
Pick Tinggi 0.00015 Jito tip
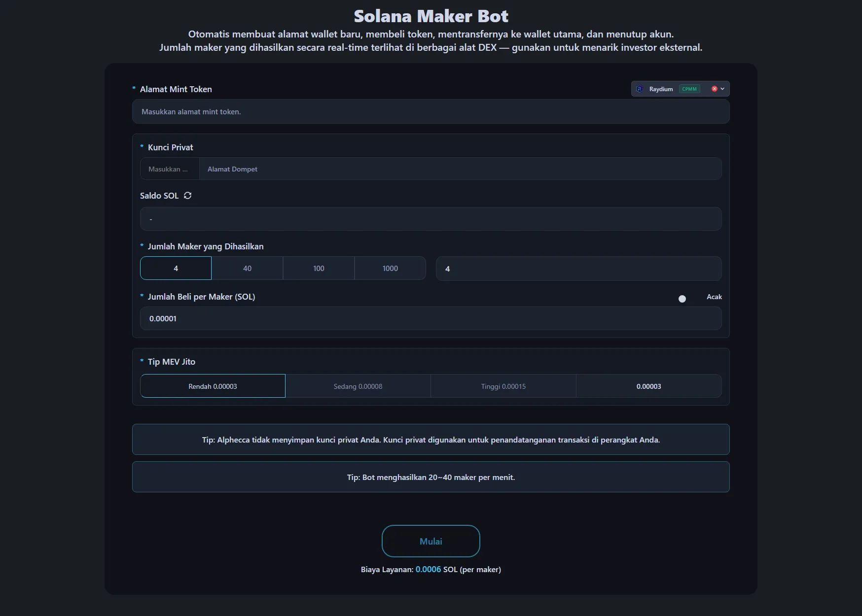pos(503,386)
